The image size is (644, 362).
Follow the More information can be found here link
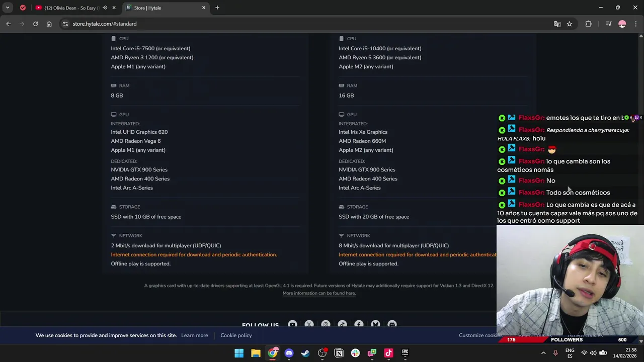(319, 293)
